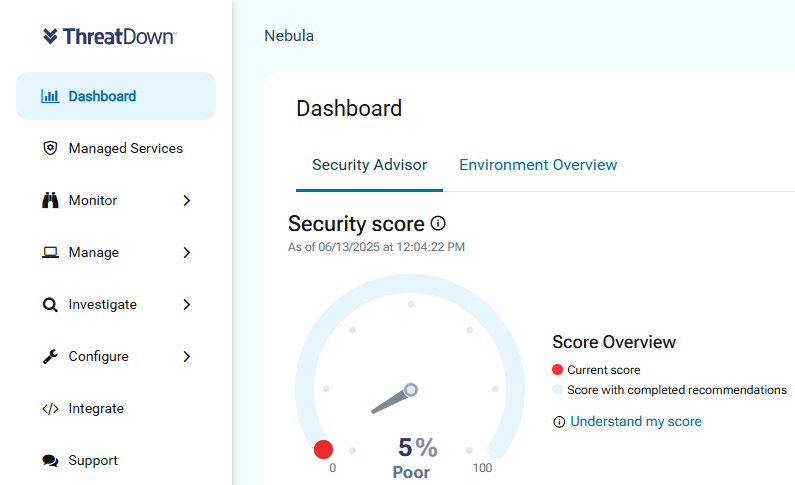Expand the Monitor menu chevron

click(187, 201)
